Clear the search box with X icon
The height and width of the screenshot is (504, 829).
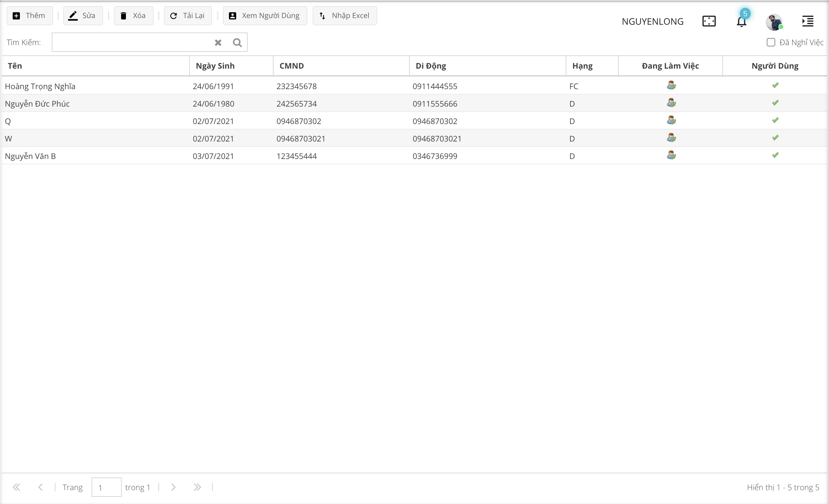coord(218,43)
